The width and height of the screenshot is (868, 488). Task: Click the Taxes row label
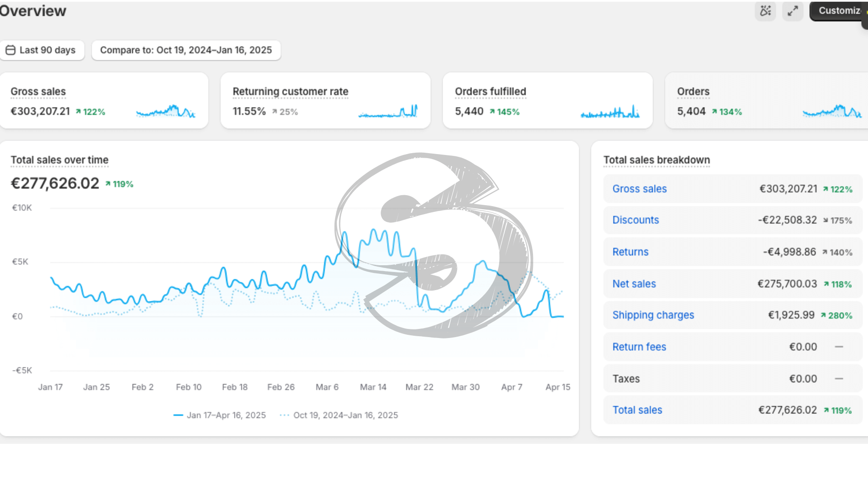[626, 379]
